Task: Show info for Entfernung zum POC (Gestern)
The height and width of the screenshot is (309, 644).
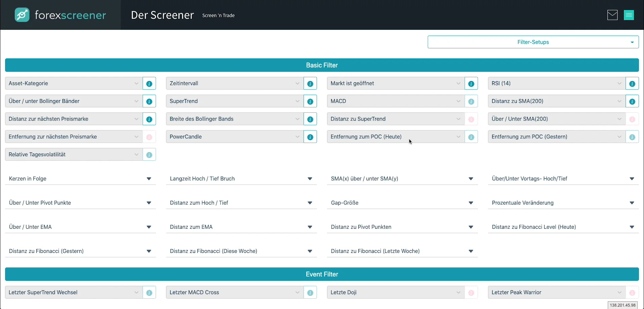Action: tap(632, 137)
